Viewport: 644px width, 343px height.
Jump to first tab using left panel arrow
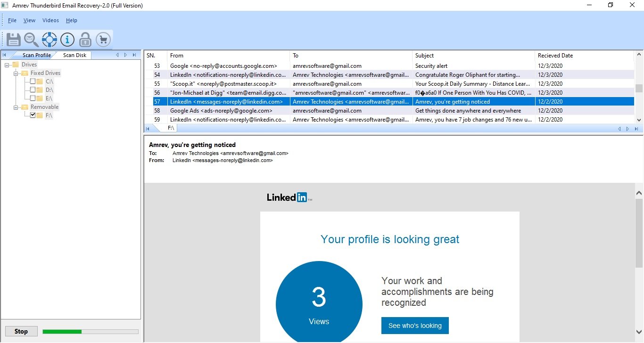[4, 55]
